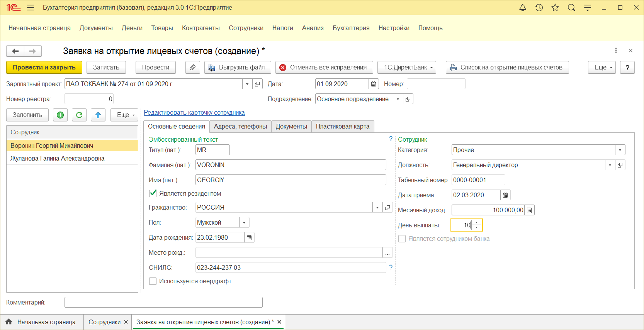The height and width of the screenshot is (330, 644).
Task: Click Список на открытие лицевых счетов
Action: coord(507,68)
